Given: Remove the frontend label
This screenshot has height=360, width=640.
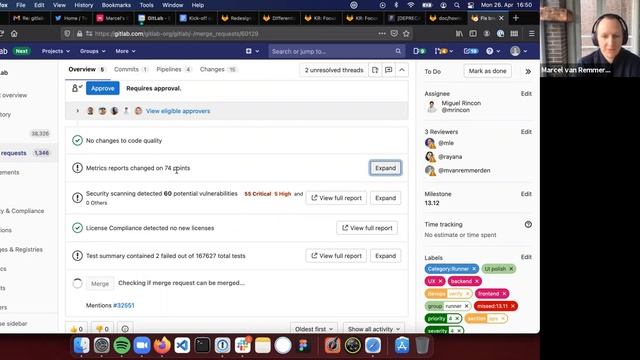Looking at the screenshot, I should (x=504, y=293).
